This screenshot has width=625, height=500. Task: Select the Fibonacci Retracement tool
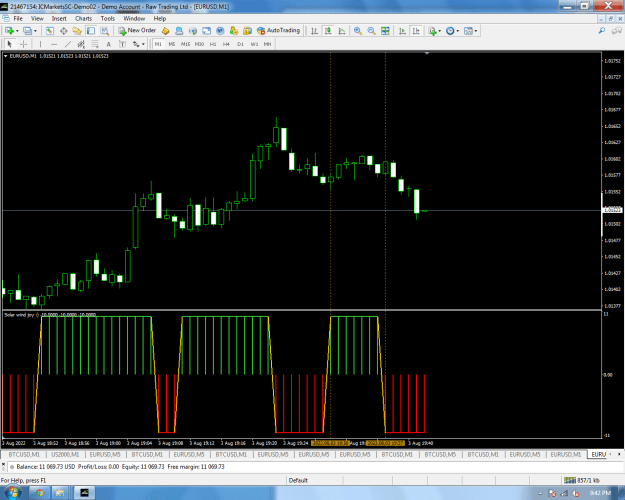[95, 44]
